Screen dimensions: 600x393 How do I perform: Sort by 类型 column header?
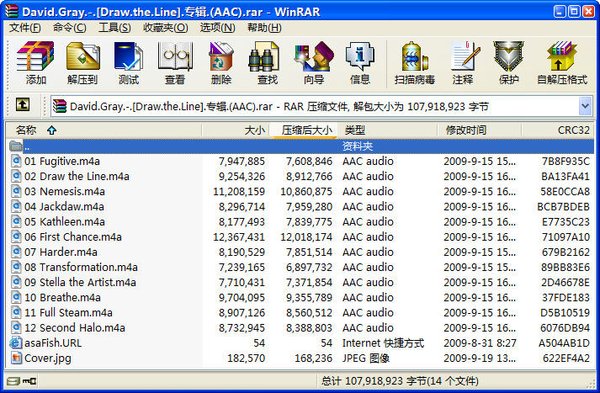387,130
